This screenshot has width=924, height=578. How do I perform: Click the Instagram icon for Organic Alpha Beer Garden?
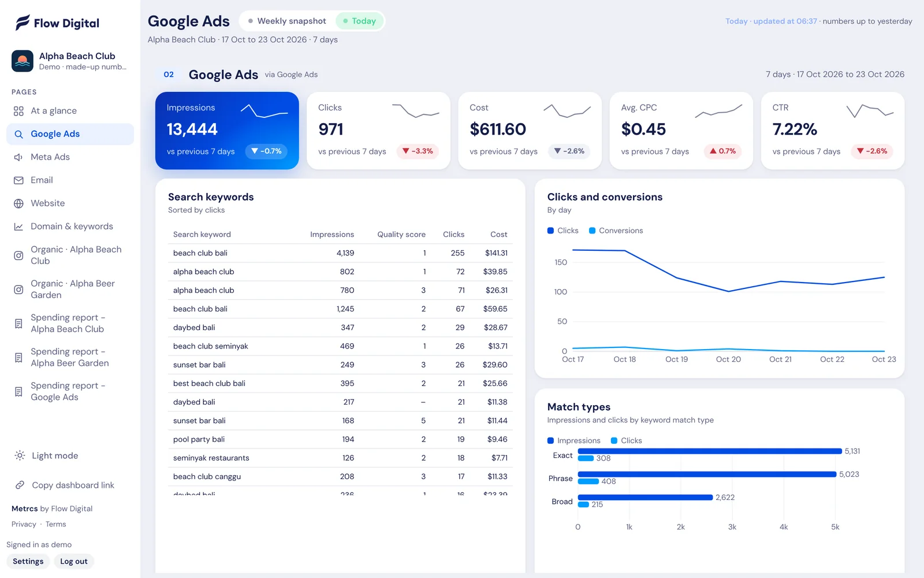pyautogui.click(x=18, y=290)
